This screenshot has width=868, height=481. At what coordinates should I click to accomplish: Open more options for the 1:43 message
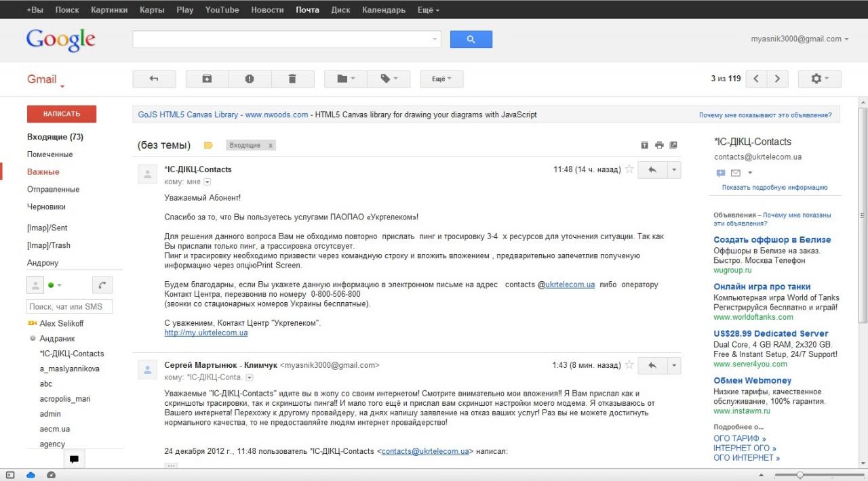(x=674, y=365)
